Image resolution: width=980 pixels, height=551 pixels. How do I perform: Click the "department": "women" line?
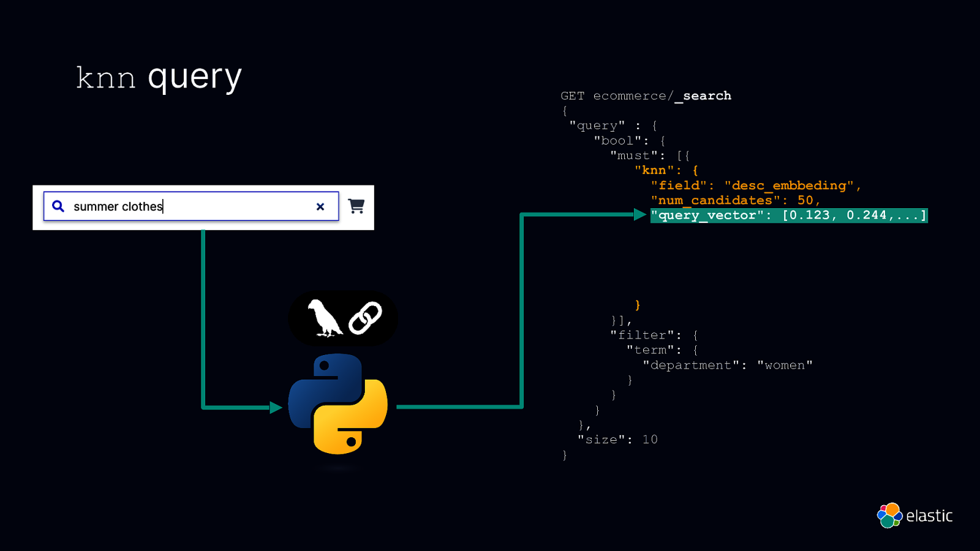(x=728, y=365)
